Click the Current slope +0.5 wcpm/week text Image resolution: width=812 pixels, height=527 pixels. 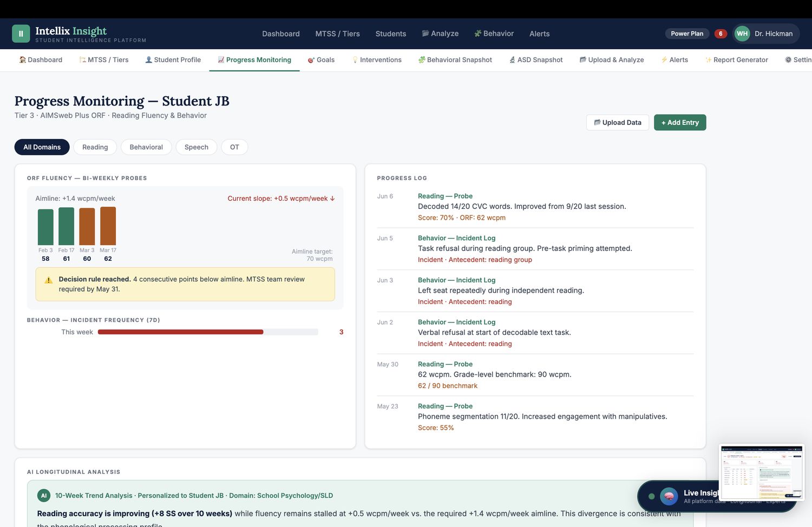(281, 199)
